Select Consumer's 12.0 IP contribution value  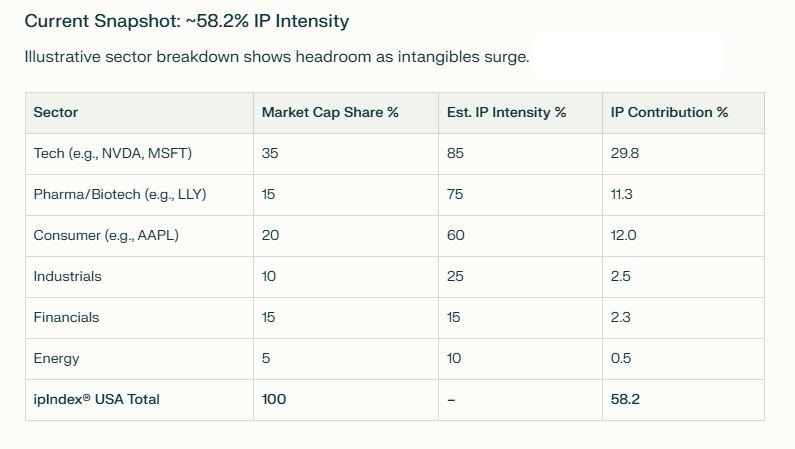623,236
